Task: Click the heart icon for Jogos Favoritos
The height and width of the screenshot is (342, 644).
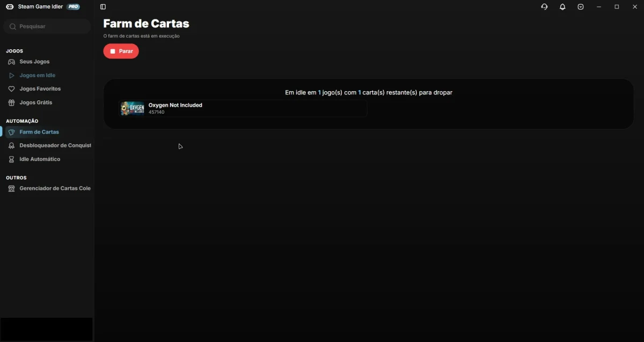Action: 11,89
